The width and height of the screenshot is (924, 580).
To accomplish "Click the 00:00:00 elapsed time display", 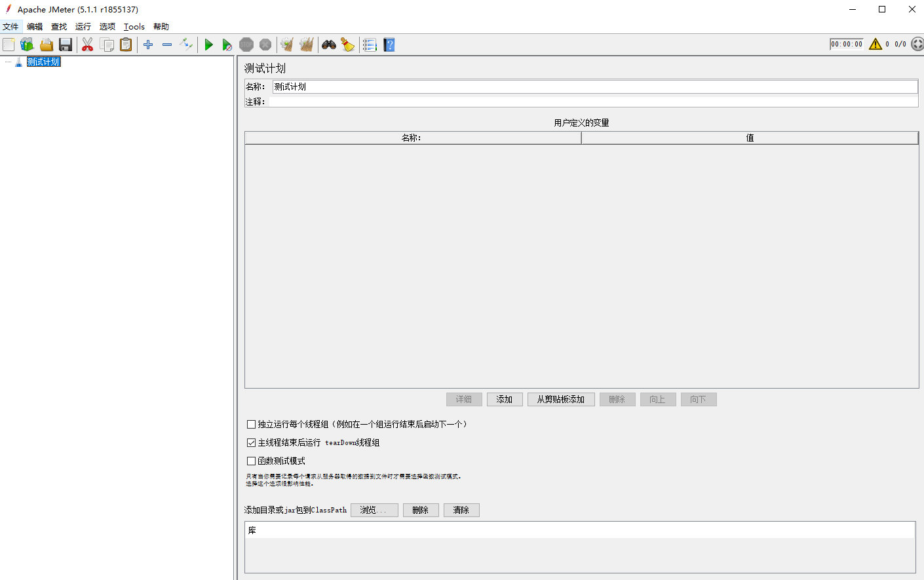I will pyautogui.click(x=847, y=44).
